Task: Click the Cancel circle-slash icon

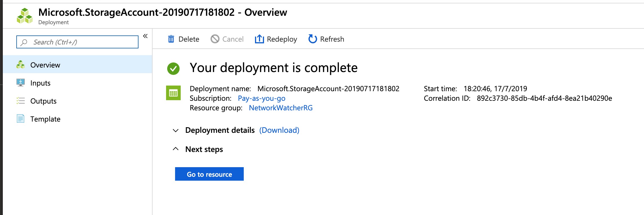Action: 215,39
